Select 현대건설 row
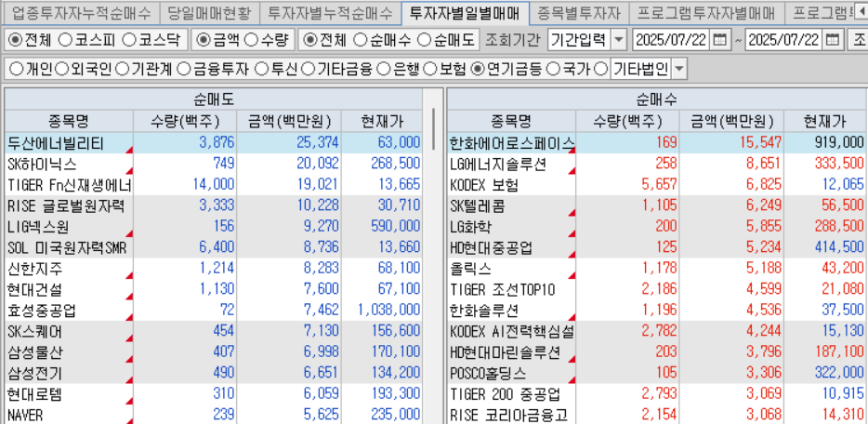868x424 pixels. (x=213, y=290)
